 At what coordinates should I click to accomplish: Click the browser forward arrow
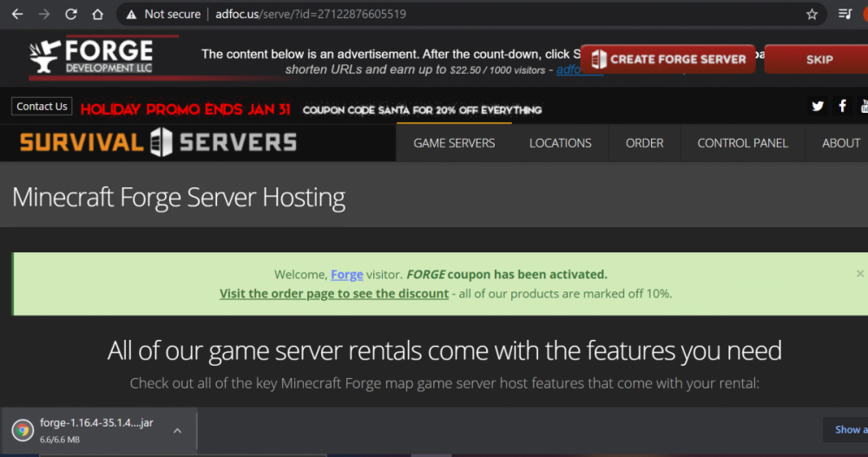click(43, 14)
